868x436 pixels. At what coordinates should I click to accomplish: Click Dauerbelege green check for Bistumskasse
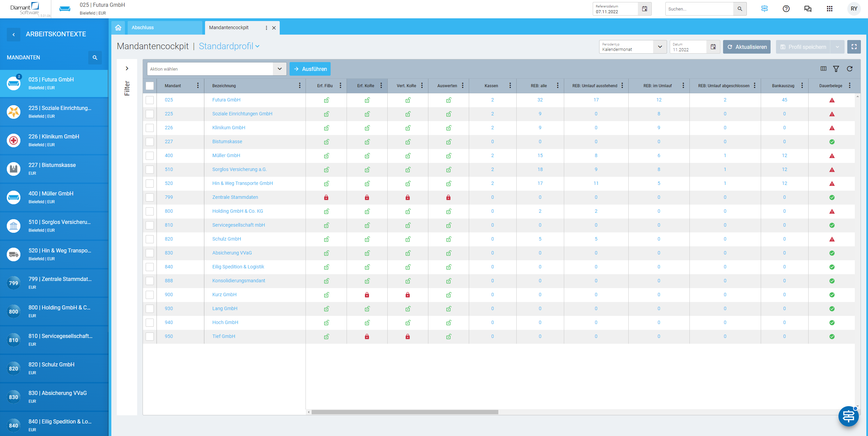click(832, 142)
